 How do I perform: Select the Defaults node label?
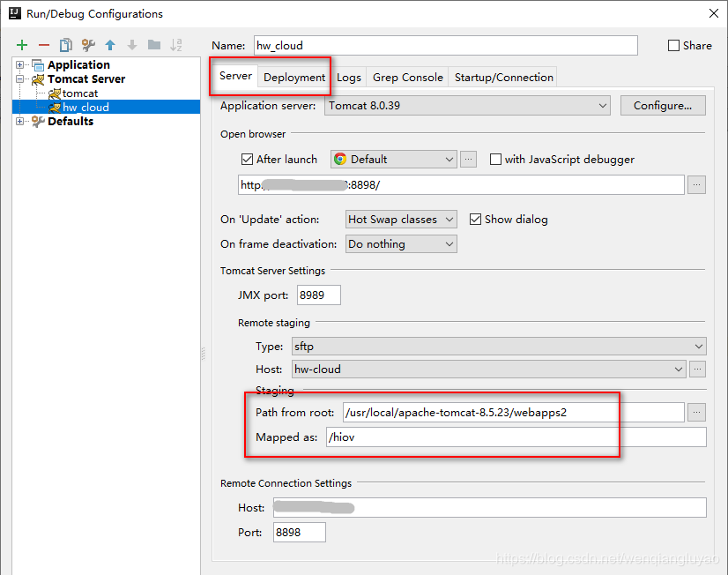71,121
